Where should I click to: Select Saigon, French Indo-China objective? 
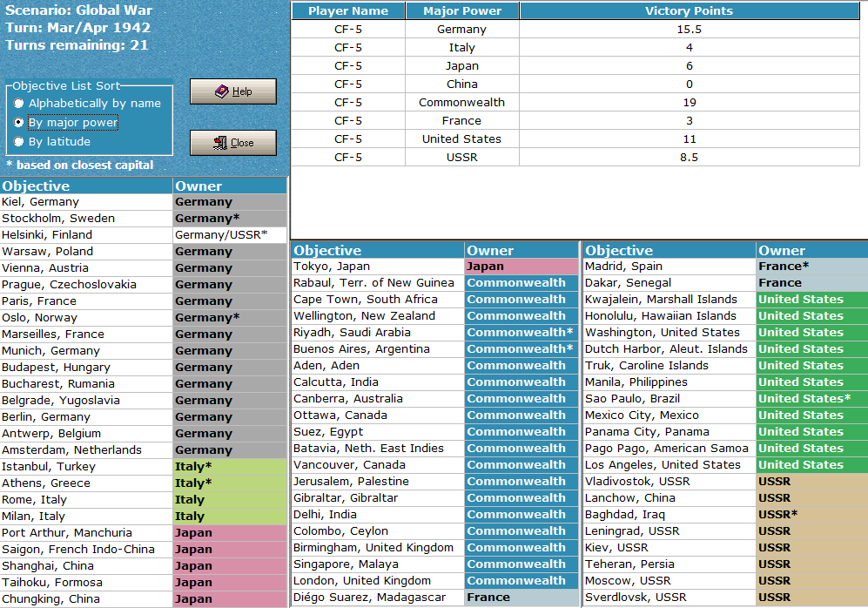click(86, 550)
